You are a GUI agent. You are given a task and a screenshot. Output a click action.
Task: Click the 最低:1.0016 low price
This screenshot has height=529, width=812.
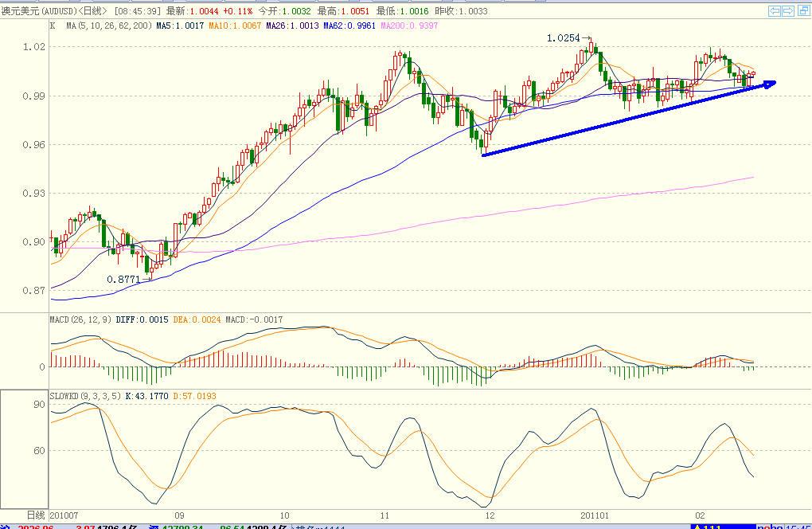coord(402,11)
